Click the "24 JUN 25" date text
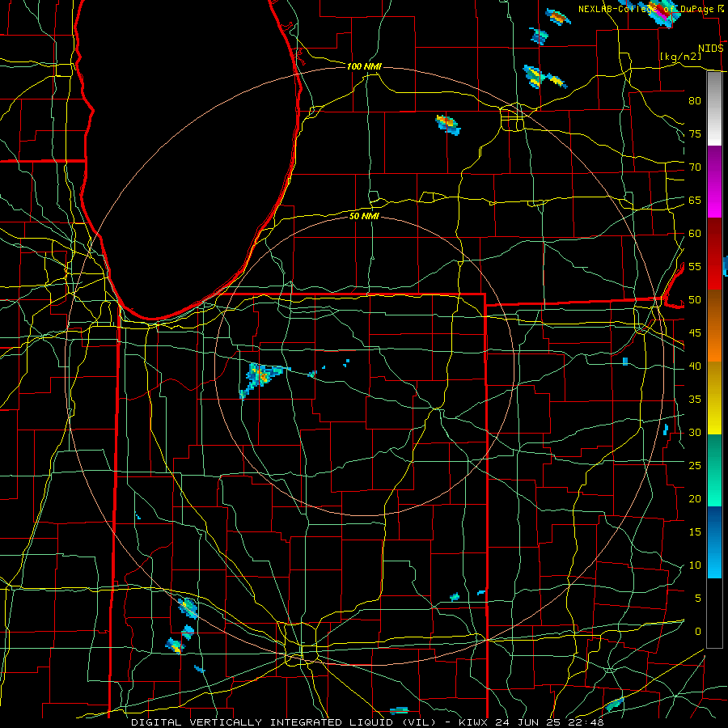Viewport: 728px width, 728px height. 527,722
